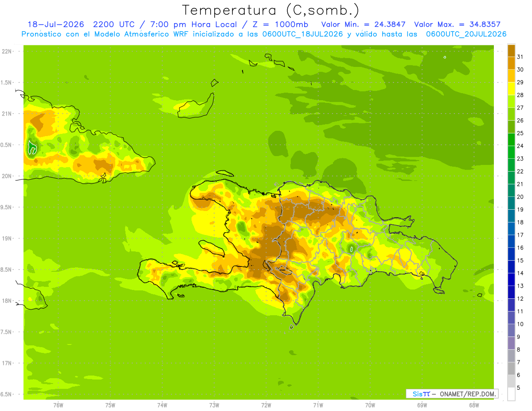The width and height of the screenshot is (532, 411).
Task: Click the '76W' longitude axis label
Action: [58, 405]
